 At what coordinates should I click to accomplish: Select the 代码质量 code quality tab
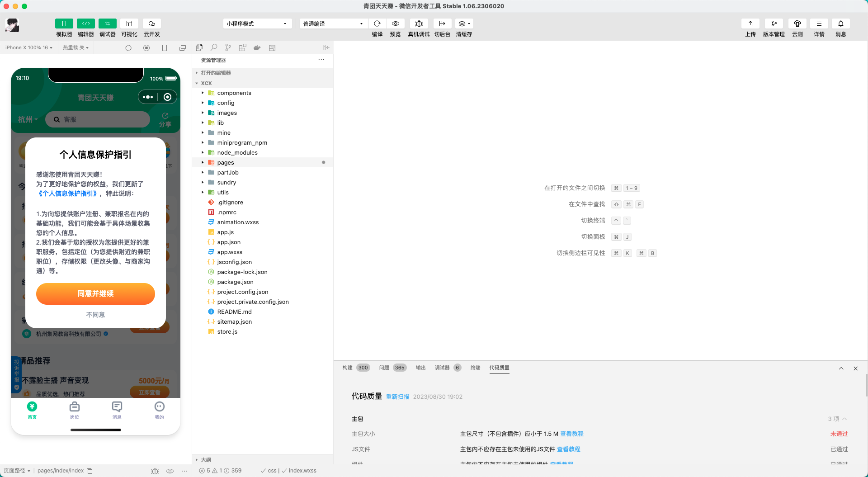click(500, 368)
